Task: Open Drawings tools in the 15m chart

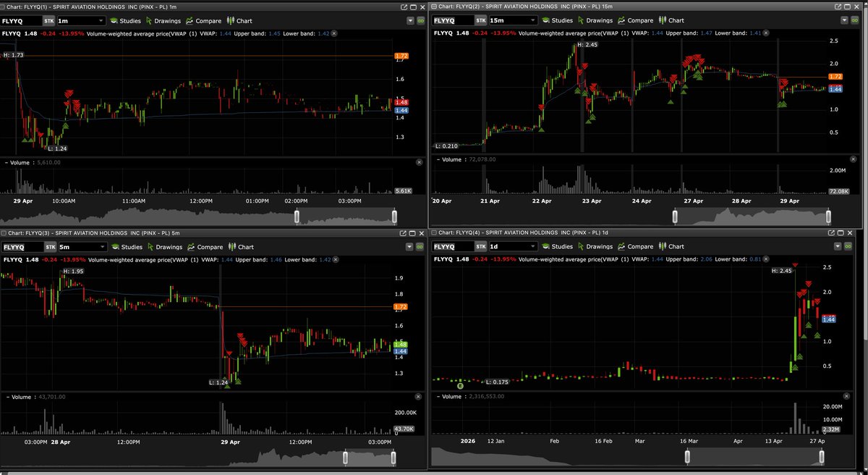Action: [x=595, y=20]
